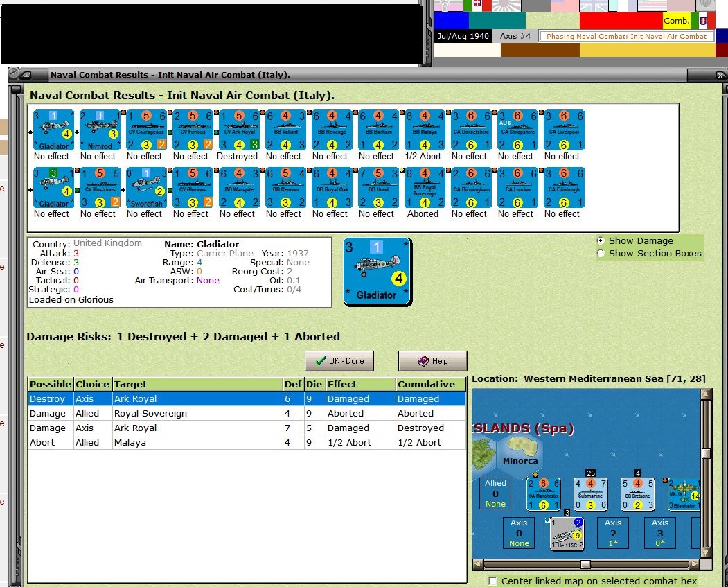Select the Show Damage radio button
728x587 pixels.
click(x=601, y=240)
